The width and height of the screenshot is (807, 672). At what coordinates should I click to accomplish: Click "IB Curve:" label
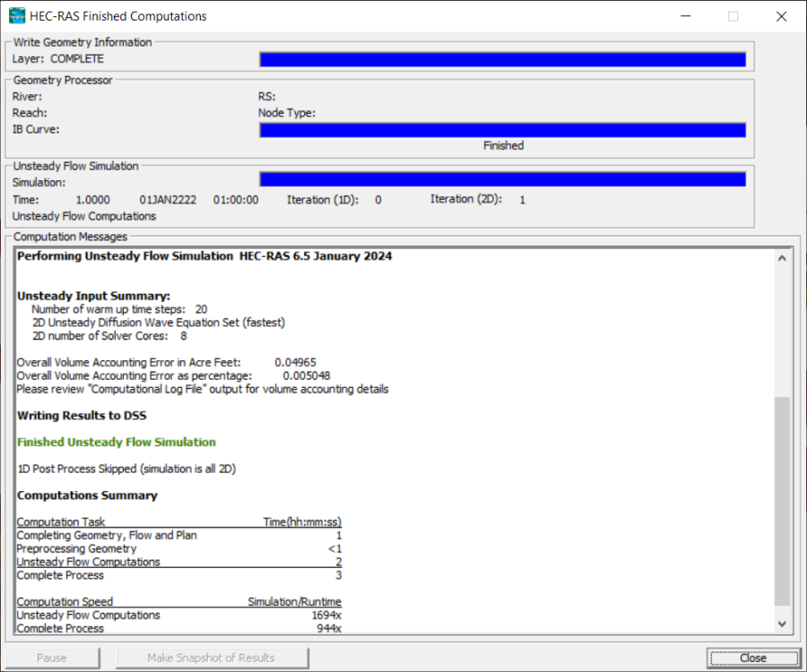tap(36, 129)
